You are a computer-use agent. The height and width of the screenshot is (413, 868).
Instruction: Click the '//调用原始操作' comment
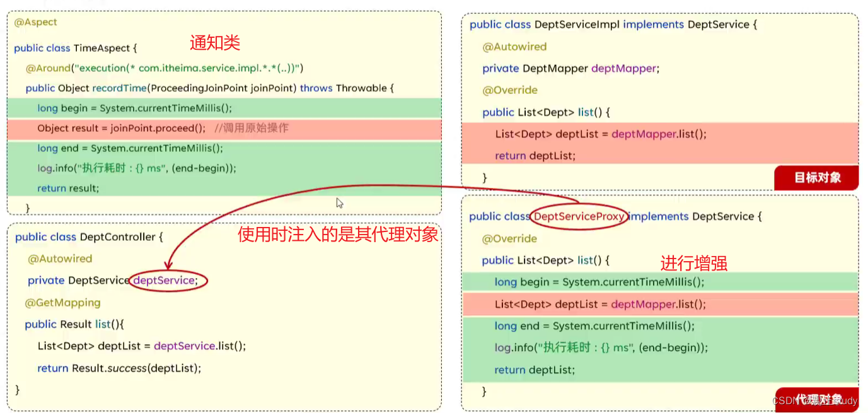point(251,128)
